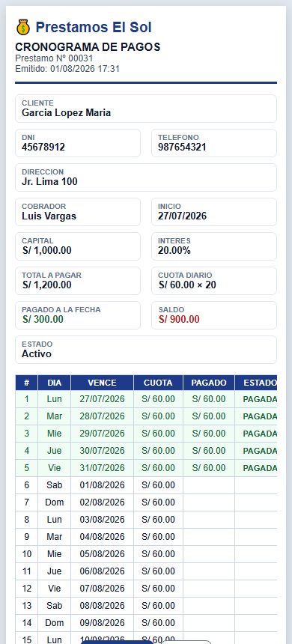Select the due date 09/08/2026
292x644 pixels.
click(x=102, y=624)
